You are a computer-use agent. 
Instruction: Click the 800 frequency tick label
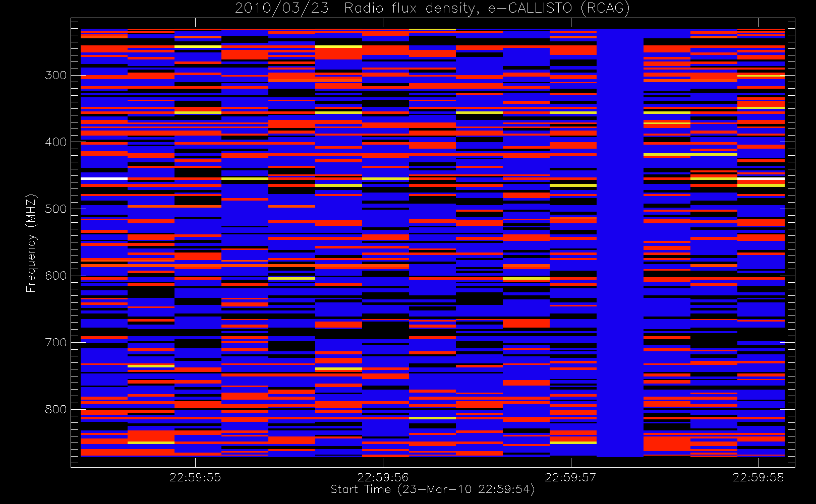pyautogui.click(x=55, y=409)
